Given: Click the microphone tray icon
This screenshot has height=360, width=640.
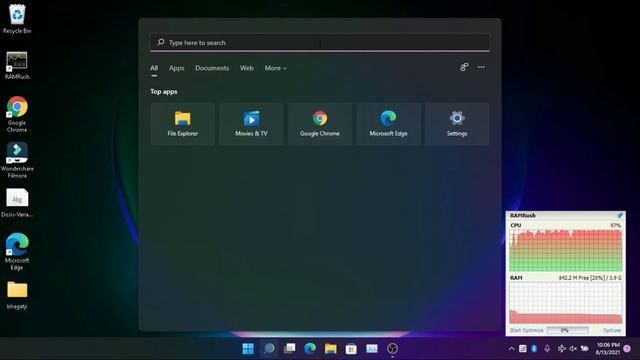Looking at the screenshot, I should 547,349.
